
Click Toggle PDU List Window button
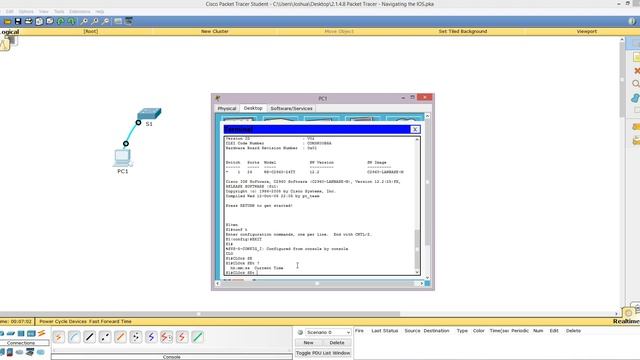(x=323, y=353)
